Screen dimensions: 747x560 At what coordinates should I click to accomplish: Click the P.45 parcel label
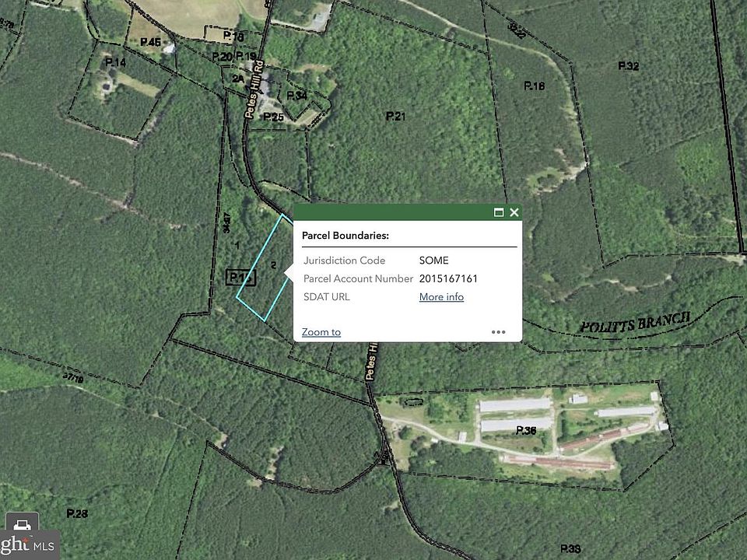pos(150,42)
